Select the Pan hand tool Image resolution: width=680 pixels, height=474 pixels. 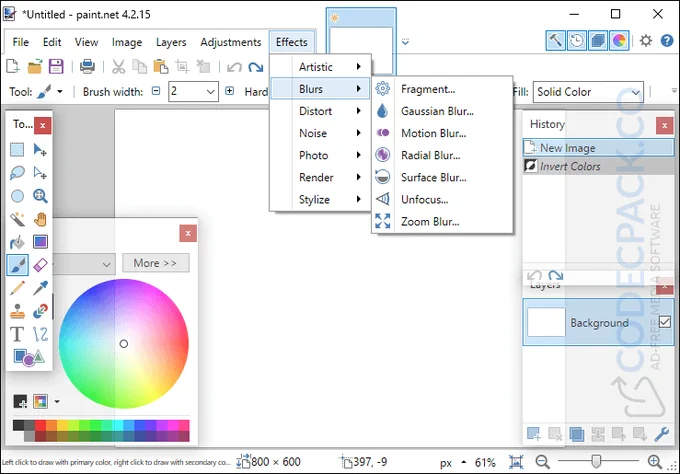(x=40, y=219)
